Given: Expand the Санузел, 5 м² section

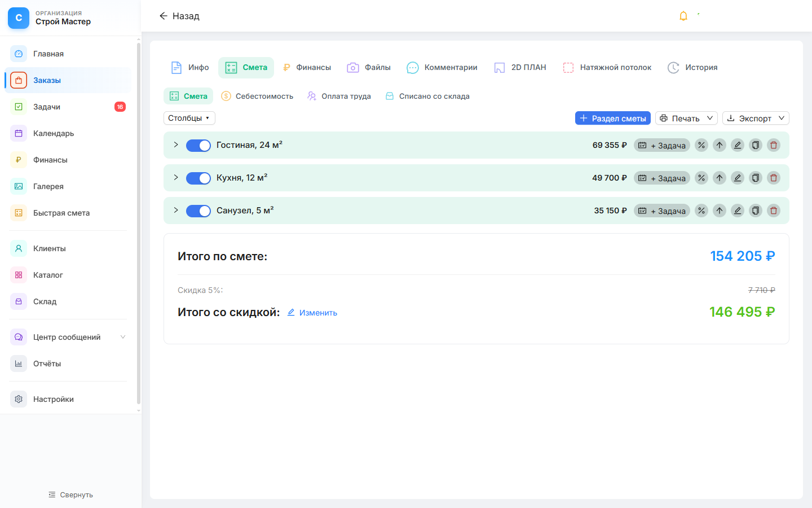Looking at the screenshot, I should pyautogui.click(x=176, y=211).
